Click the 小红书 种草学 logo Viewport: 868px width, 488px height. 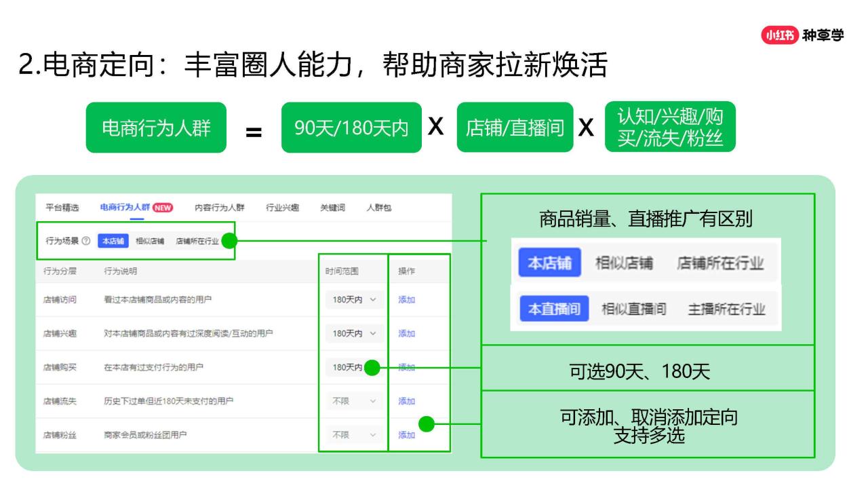803,35
